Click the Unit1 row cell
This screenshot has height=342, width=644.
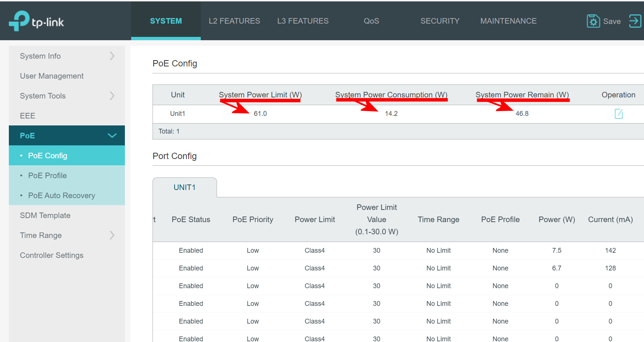tap(178, 114)
